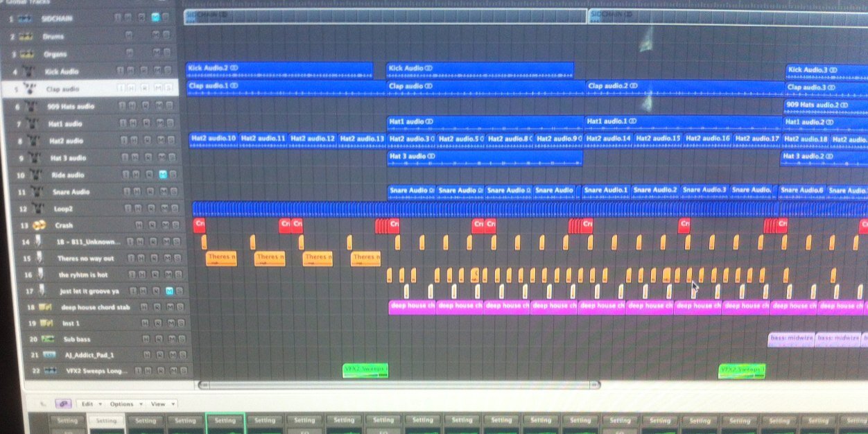Click the Kick Audio drum kit icon
Image resolution: width=868 pixels, height=434 pixels.
(29, 71)
